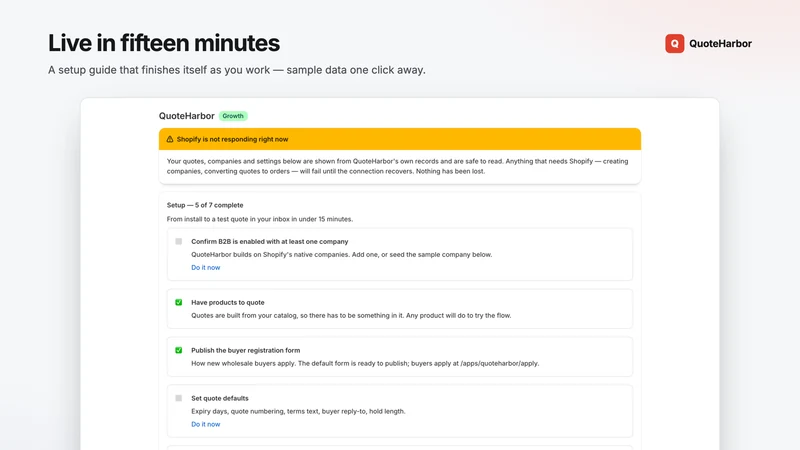Open Do it now under Confirm B2B
This screenshot has height=450, width=800.
click(206, 267)
